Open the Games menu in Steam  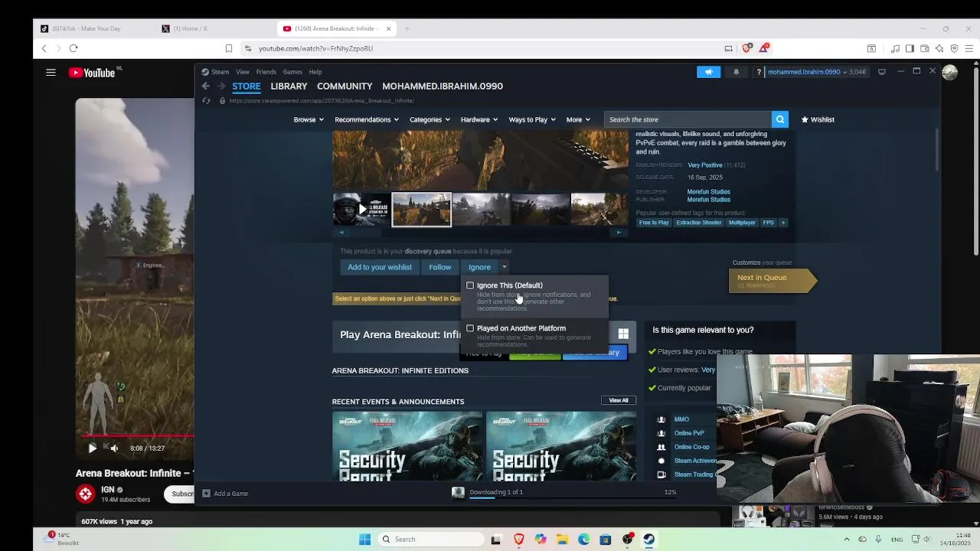292,72
